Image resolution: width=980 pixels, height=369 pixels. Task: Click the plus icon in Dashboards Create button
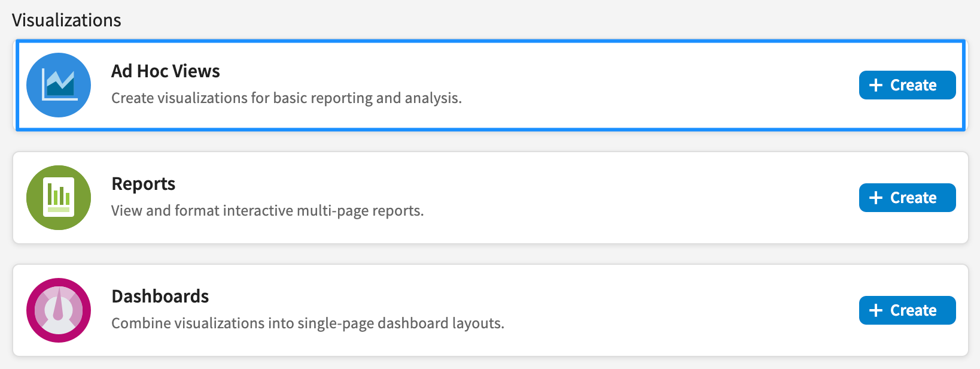click(x=876, y=310)
